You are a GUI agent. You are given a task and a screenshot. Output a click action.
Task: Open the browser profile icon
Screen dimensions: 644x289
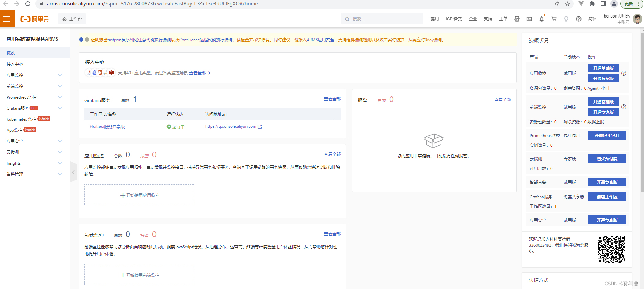(614, 4)
